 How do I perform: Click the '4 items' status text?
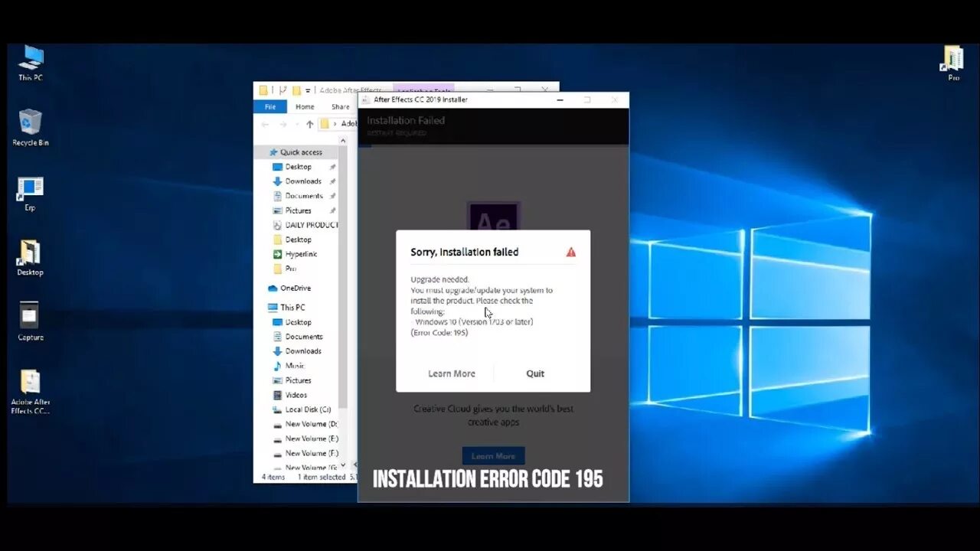(273, 477)
